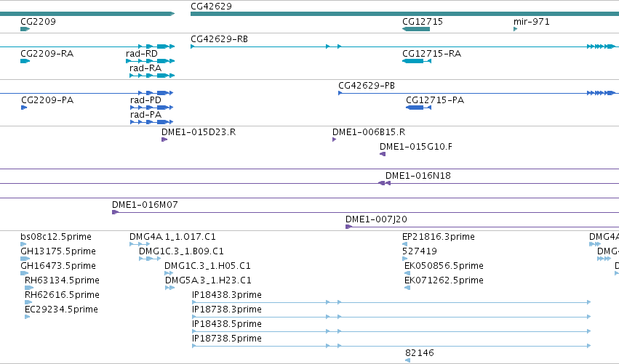Select the EK050856.5prime feature label

coord(444,265)
